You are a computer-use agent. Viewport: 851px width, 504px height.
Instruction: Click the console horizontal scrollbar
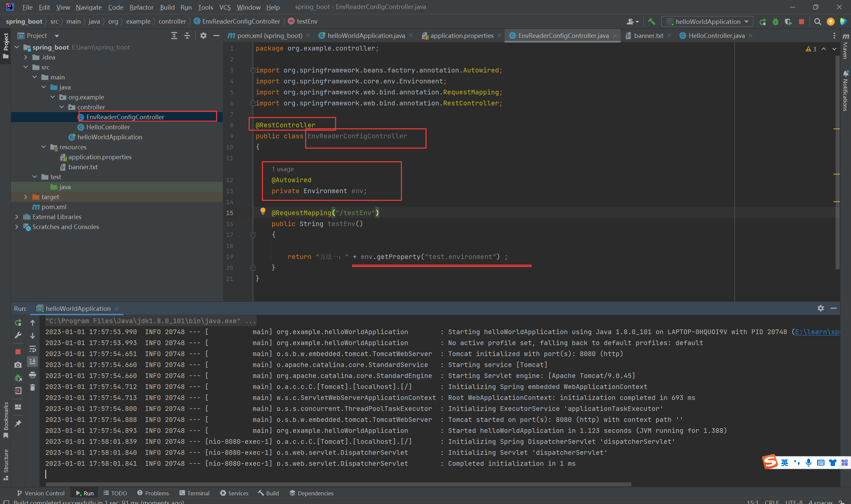click(x=338, y=484)
